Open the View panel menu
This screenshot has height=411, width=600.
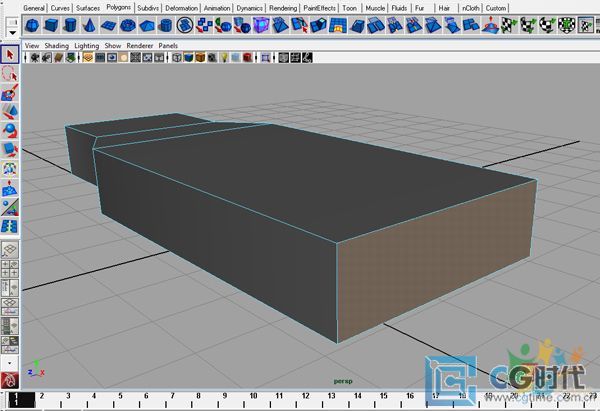(32, 46)
